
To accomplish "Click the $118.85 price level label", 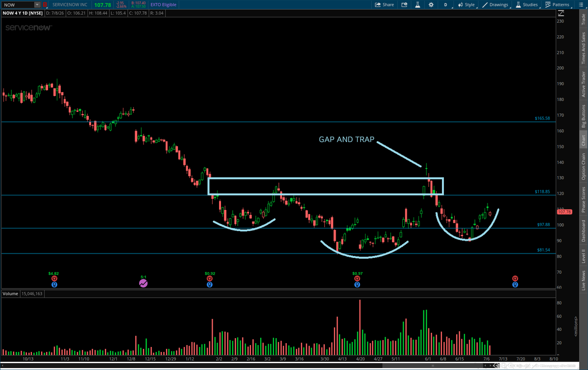I will click(543, 192).
